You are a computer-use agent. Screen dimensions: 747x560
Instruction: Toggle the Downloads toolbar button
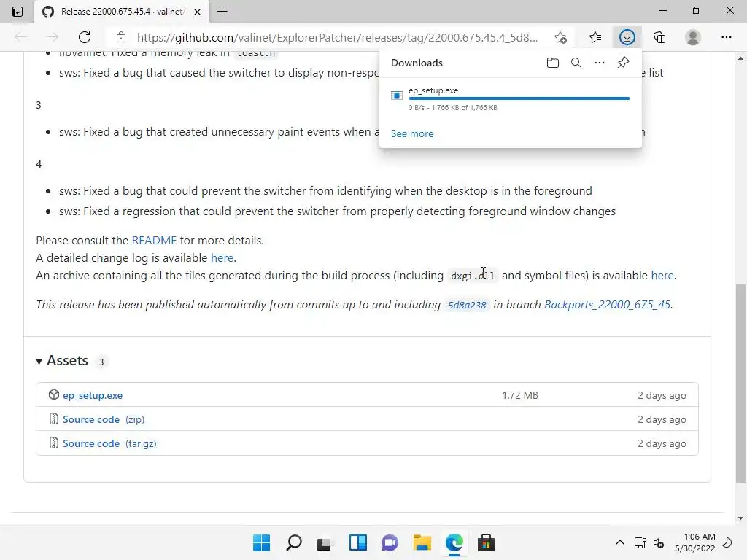pyautogui.click(x=627, y=37)
